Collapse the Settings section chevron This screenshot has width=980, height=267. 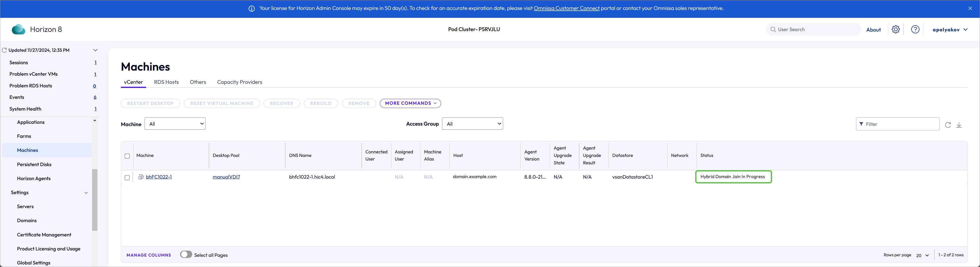[x=86, y=193]
